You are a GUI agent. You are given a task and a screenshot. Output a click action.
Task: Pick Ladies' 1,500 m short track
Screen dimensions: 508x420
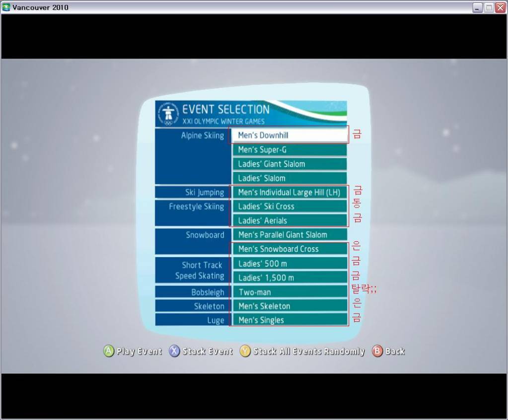point(290,278)
